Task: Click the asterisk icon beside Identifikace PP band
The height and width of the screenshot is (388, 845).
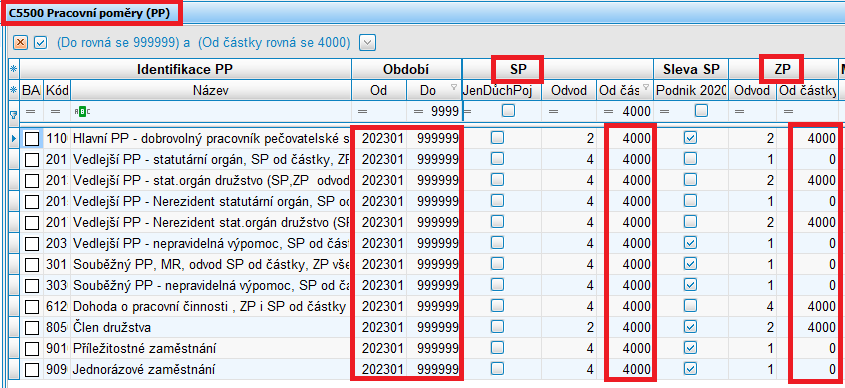Action: (x=14, y=69)
